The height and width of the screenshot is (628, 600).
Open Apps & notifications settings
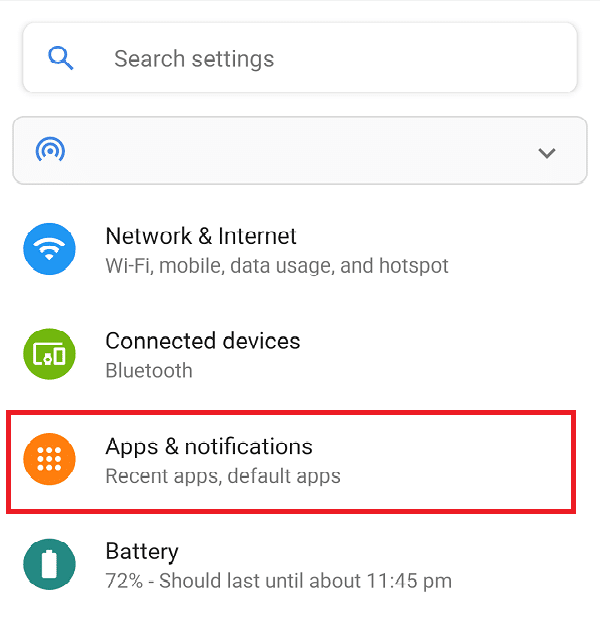click(291, 462)
